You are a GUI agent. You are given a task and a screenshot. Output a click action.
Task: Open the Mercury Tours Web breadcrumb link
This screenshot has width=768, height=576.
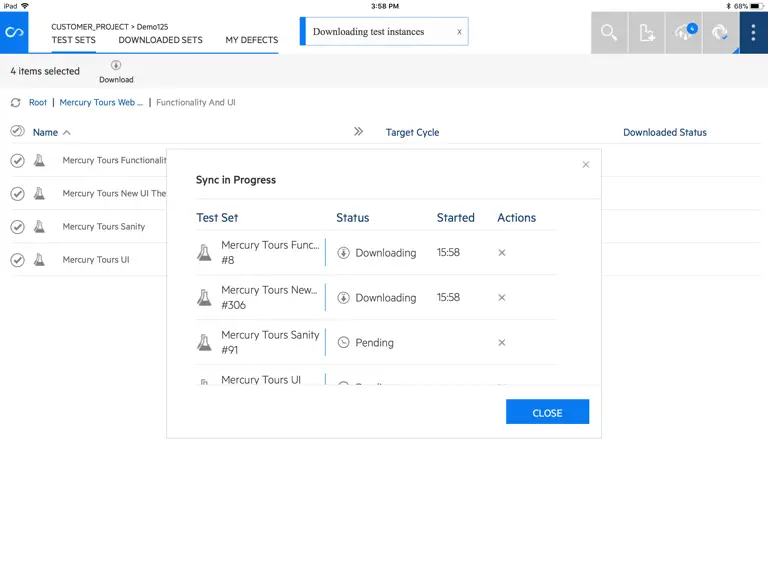click(x=101, y=102)
